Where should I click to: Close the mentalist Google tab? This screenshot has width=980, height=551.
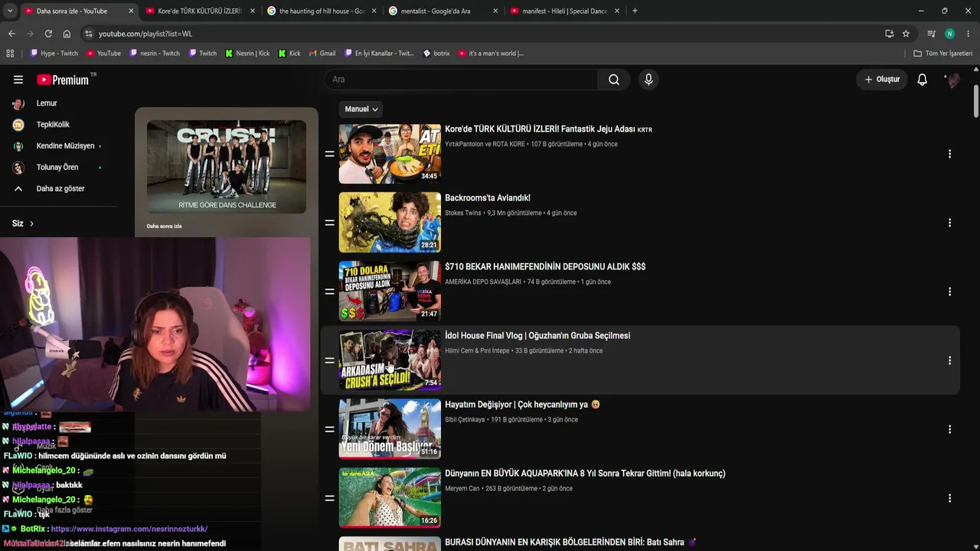click(x=495, y=11)
